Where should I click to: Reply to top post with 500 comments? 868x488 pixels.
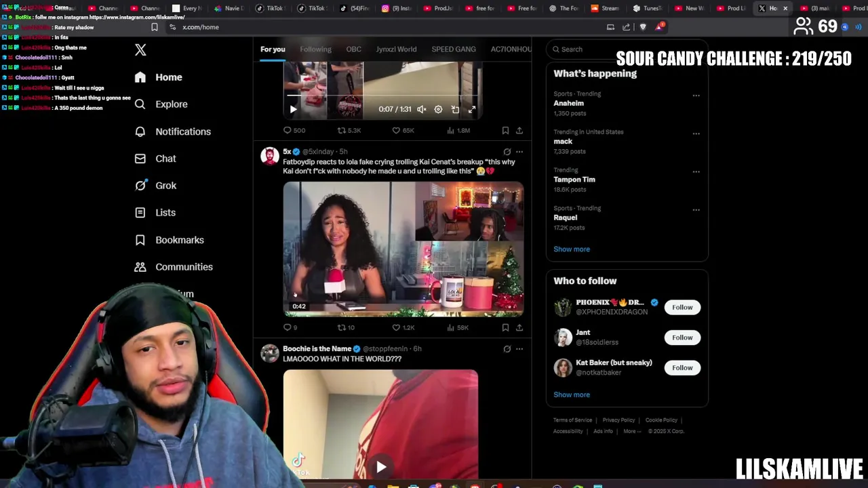point(294,130)
